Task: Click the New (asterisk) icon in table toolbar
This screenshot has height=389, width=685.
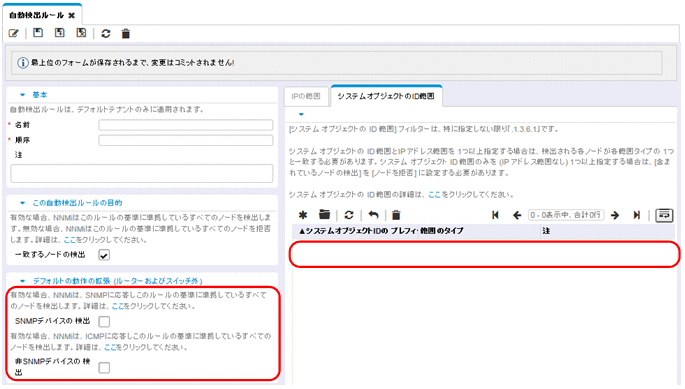Action: (x=303, y=215)
